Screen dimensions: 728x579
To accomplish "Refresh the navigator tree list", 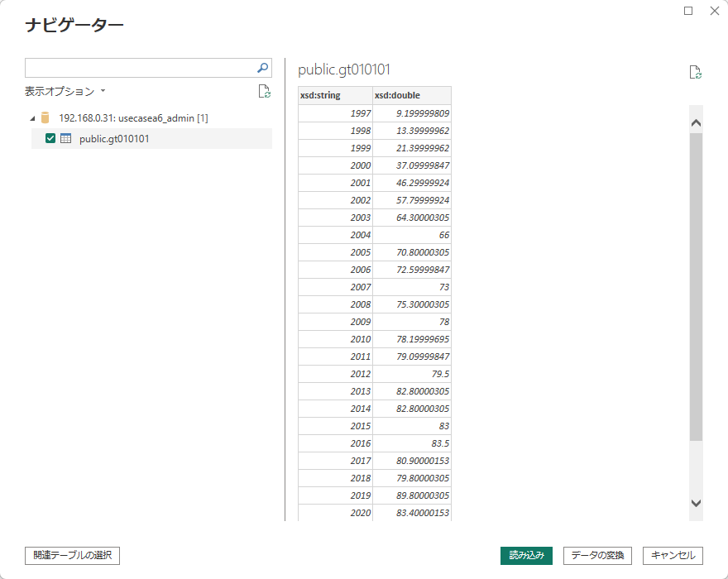I will 264,92.
